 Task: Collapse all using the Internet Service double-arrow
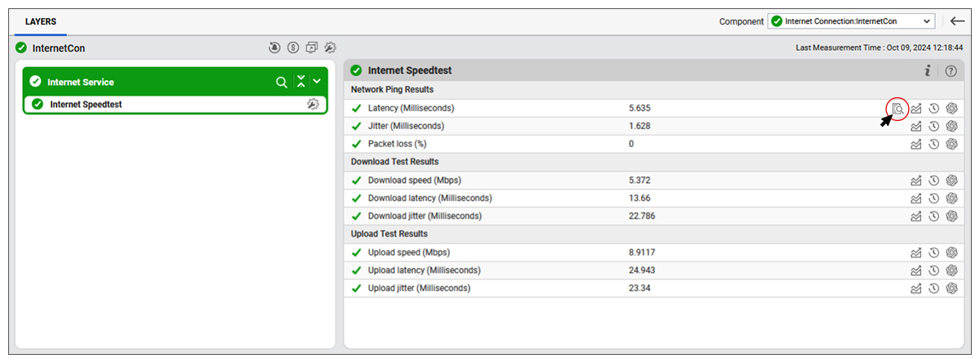[x=301, y=82]
